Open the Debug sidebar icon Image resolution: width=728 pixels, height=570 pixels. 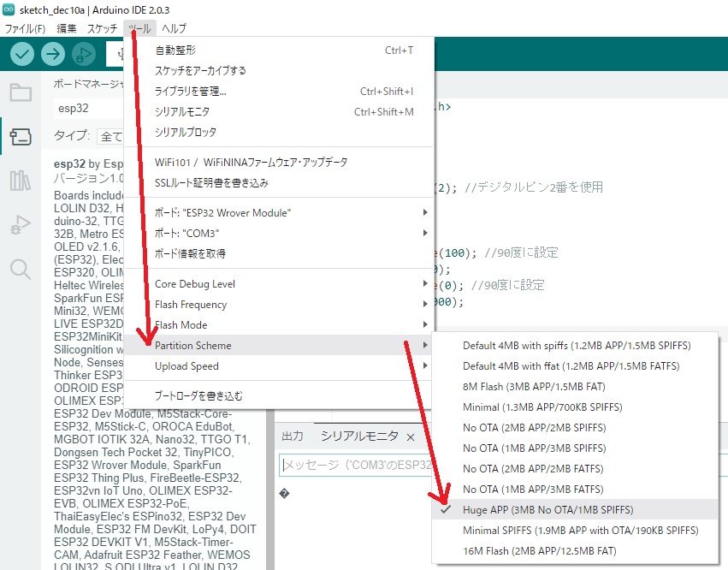point(21,225)
